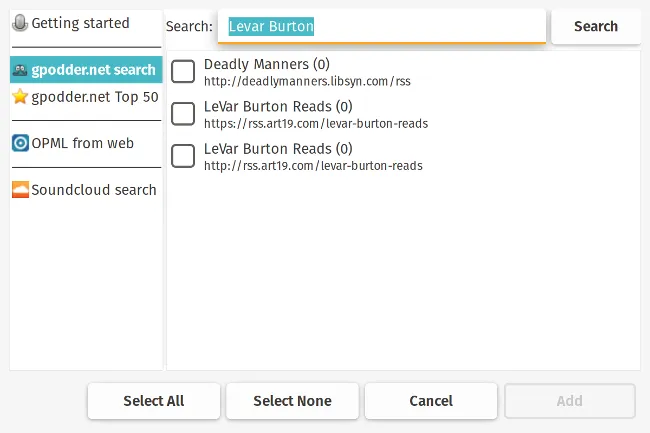Switch to gpodder.net Top 50 list
The height and width of the screenshot is (433, 650).
click(x=94, y=97)
